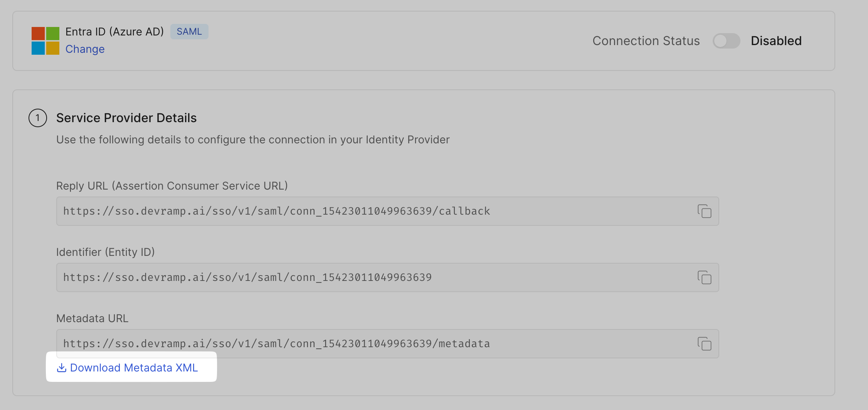Viewport: 868px width, 410px height.
Task: Click the SAML protocol badge
Action: (x=189, y=31)
